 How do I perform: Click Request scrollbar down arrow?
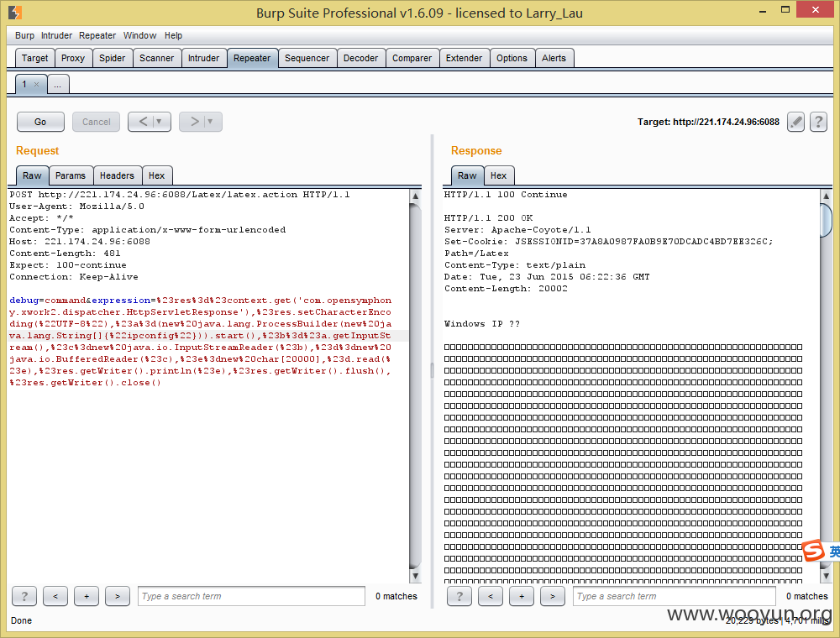415,576
